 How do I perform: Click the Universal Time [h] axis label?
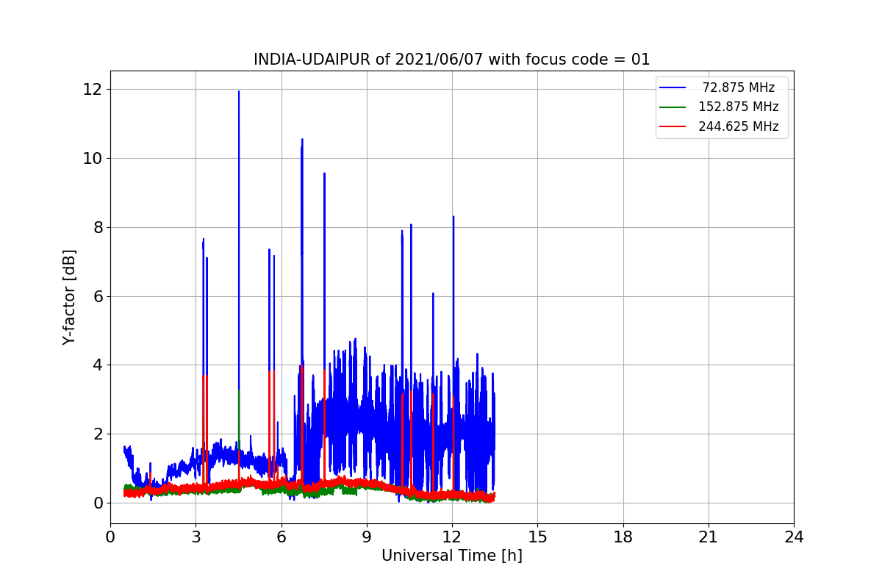tap(452, 556)
